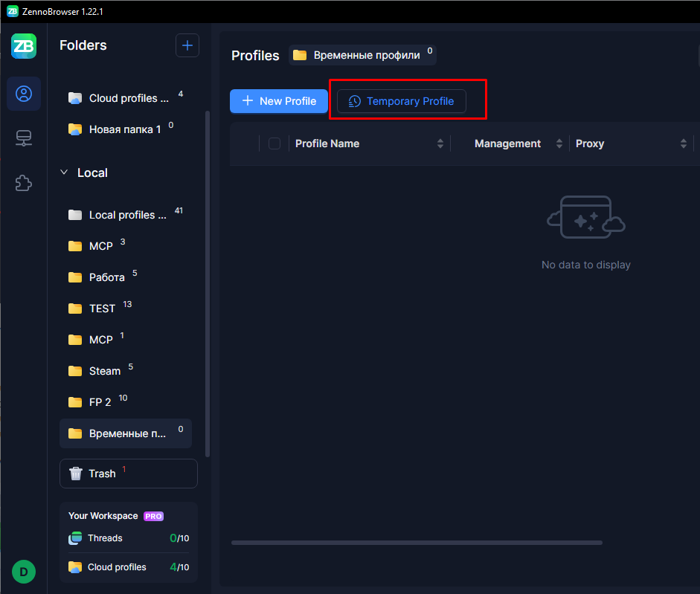Click the profiles table horizontal scrollbar
700x594 pixels.
417,543
